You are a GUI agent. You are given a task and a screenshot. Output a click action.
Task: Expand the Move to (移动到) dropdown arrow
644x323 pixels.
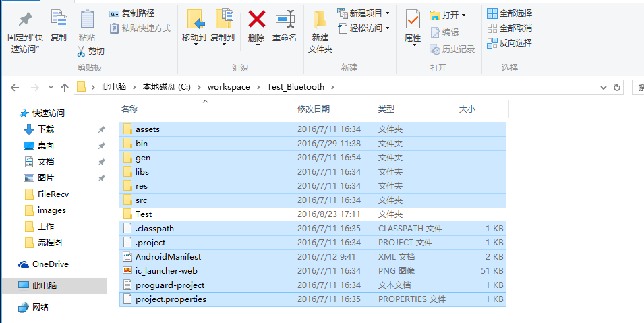196,45
